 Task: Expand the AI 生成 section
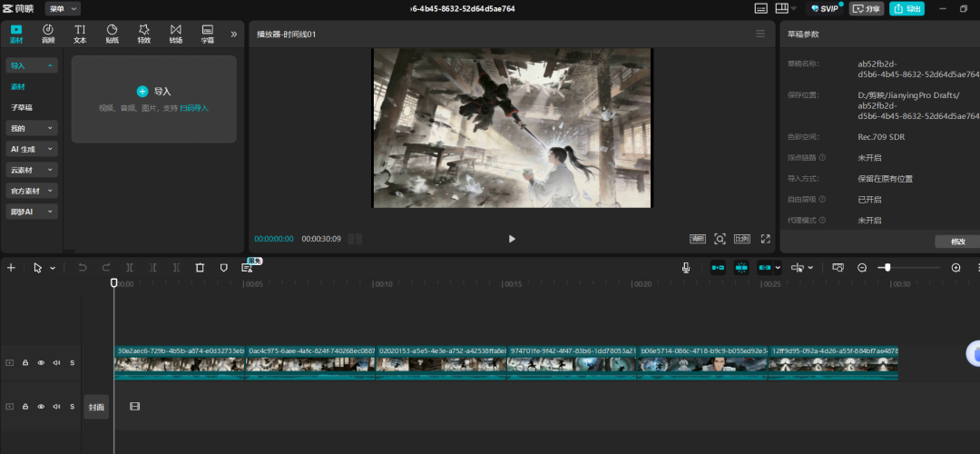click(x=32, y=149)
